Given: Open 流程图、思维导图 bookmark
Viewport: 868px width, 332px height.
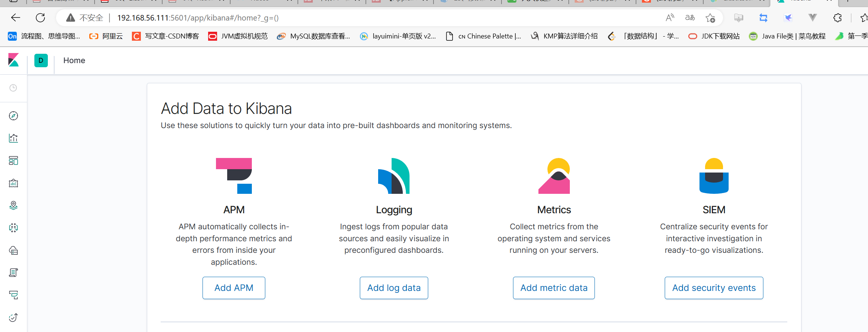Looking at the screenshot, I should click(x=44, y=36).
